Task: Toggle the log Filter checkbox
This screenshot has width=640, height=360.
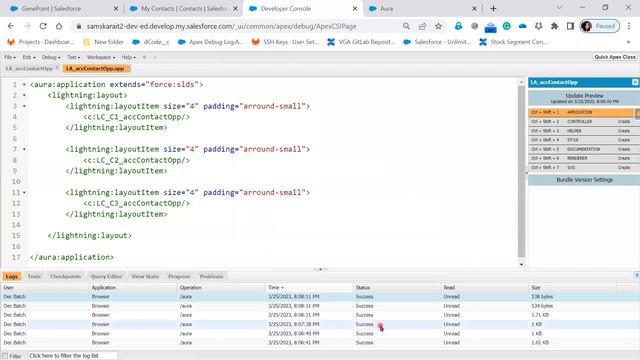Action: click(5, 356)
